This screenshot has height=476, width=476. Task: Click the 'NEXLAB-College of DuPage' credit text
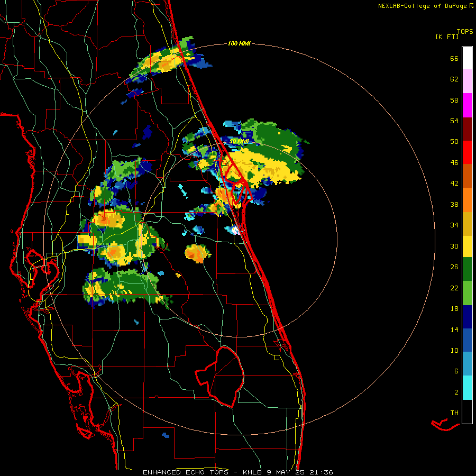(x=422, y=6)
